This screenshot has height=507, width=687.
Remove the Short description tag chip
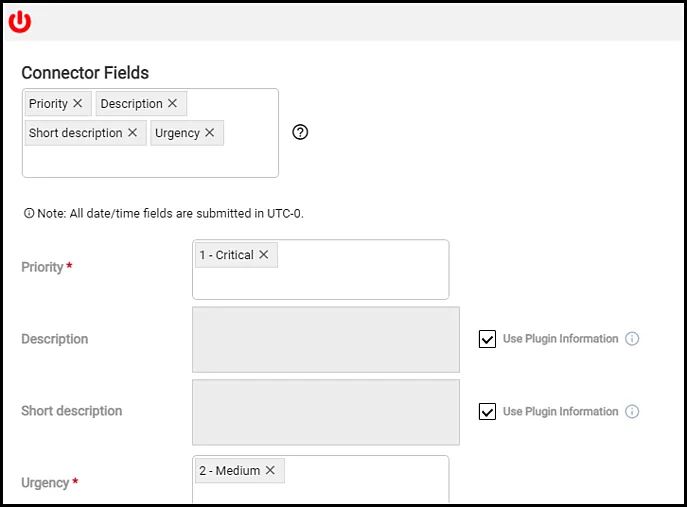coord(132,132)
